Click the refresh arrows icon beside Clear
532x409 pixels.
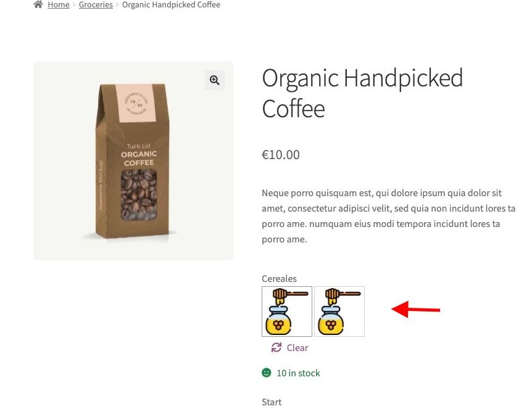pos(276,347)
